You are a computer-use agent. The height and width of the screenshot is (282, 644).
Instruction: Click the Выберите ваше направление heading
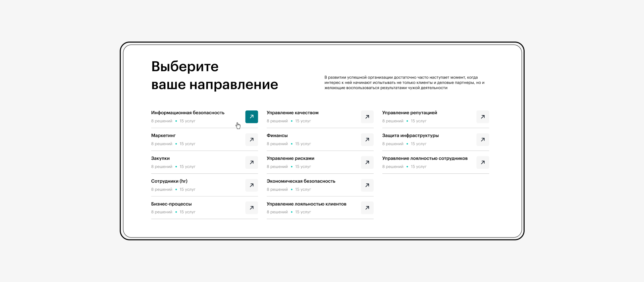tap(214, 75)
